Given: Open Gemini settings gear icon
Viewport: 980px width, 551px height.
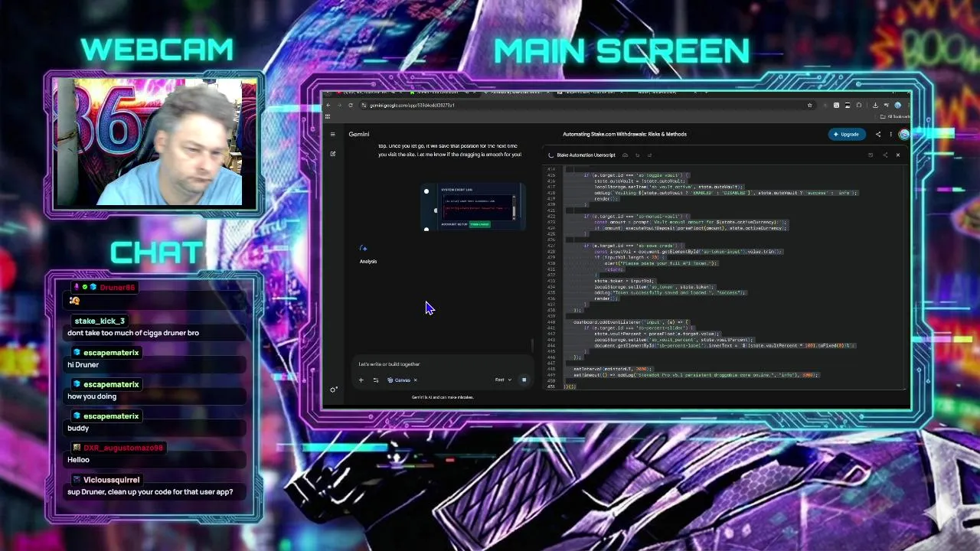Looking at the screenshot, I should [x=334, y=390].
